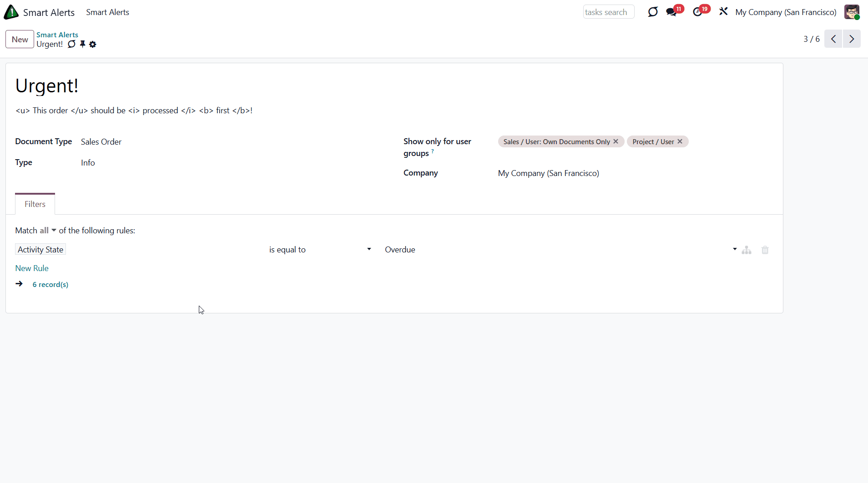Open the activities clock icon with 19 badge
The height and width of the screenshot is (483, 868).
pos(697,12)
